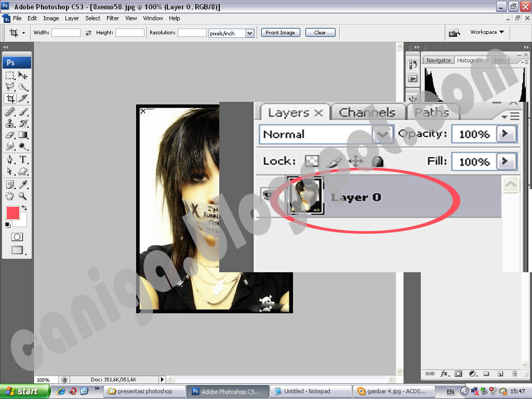Viewport: 532px width, 399px height.
Task: Reset default foreground/background colors
Action: coord(8,224)
